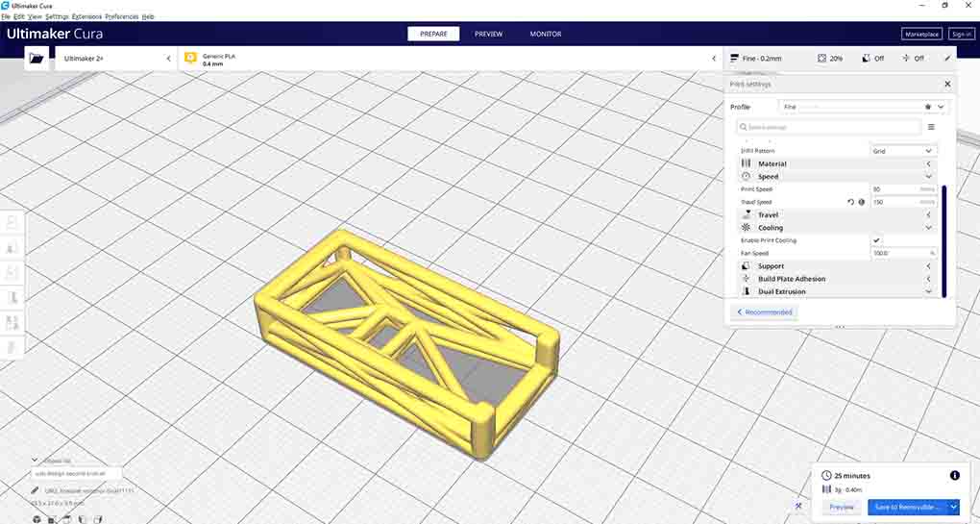
Task: Click Save to Removable Drive button
Action: [908, 507]
